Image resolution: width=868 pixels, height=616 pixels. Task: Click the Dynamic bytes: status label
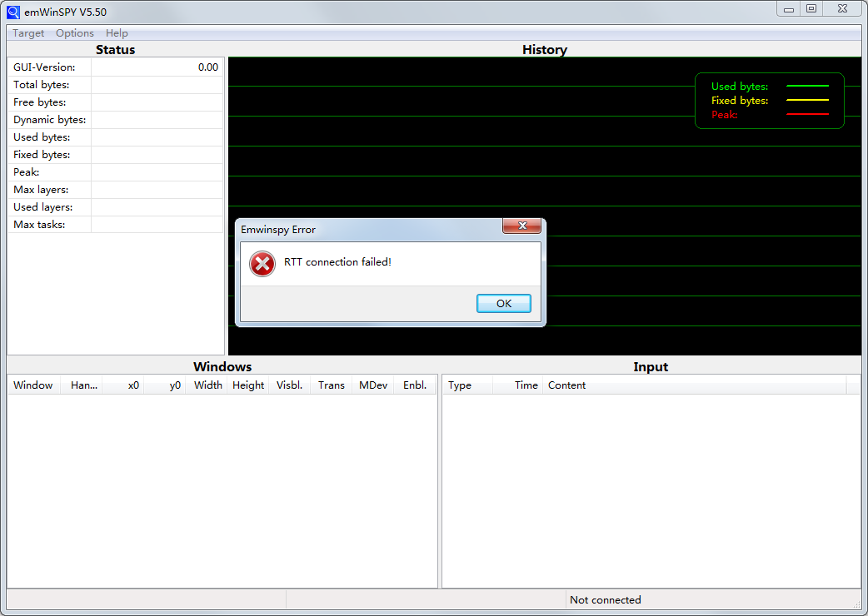click(x=50, y=119)
